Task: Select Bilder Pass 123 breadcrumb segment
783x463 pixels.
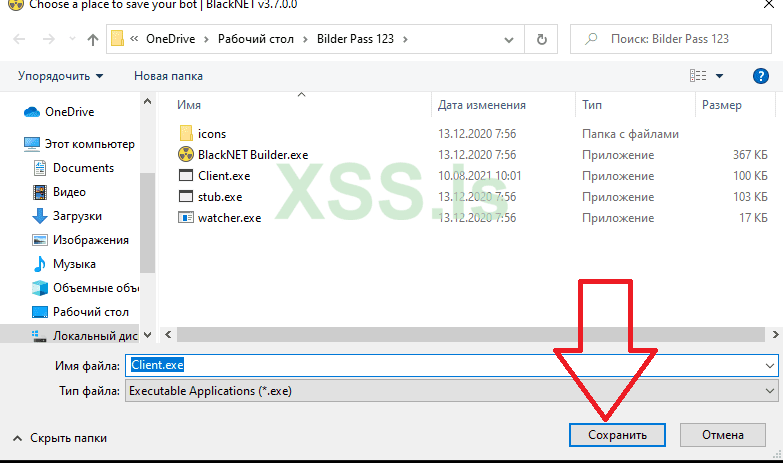Action: (355, 39)
